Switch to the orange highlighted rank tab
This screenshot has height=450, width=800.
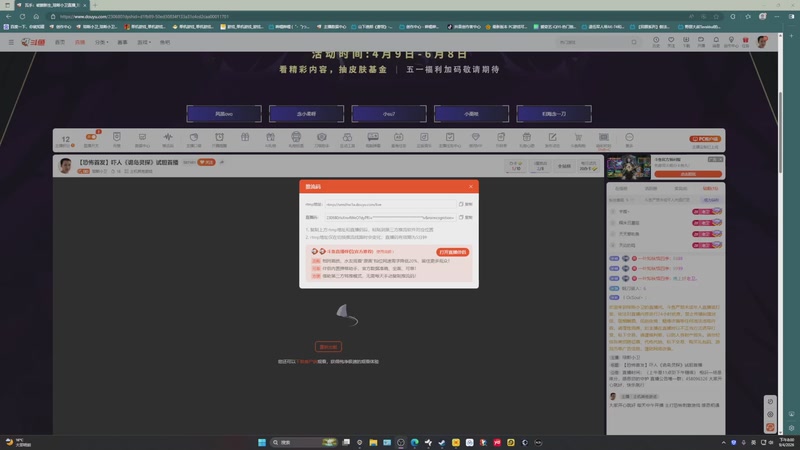click(710, 188)
